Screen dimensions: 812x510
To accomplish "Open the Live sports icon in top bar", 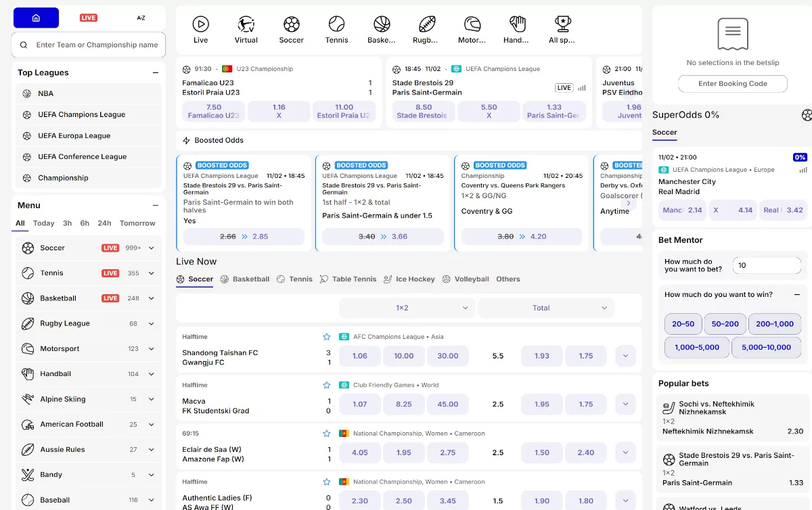I will click(x=200, y=24).
